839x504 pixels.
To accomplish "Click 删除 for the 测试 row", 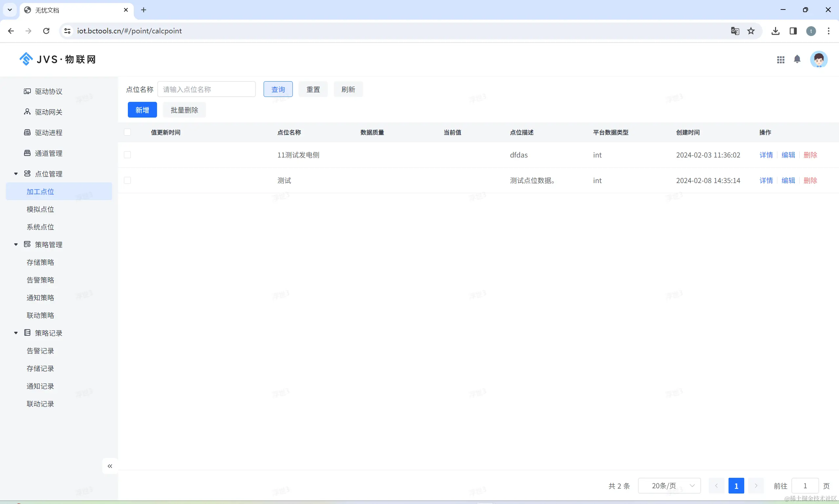I will click(810, 180).
